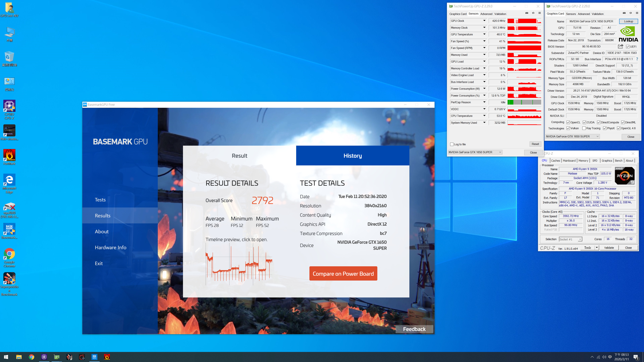The width and height of the screenshot is (644, 362).
Task: Click the GPU Load sensor graph
Action: coord(524,62)
